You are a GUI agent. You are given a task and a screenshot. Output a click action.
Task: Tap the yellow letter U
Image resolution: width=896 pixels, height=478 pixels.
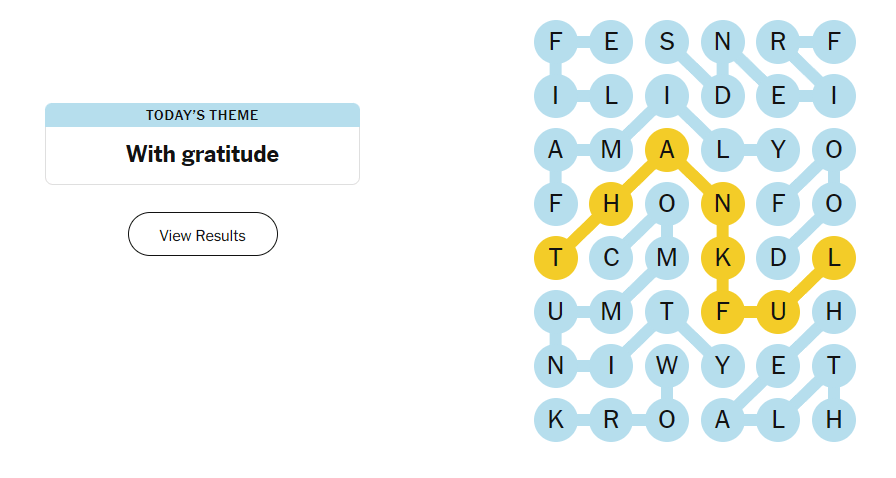[778, 313]
